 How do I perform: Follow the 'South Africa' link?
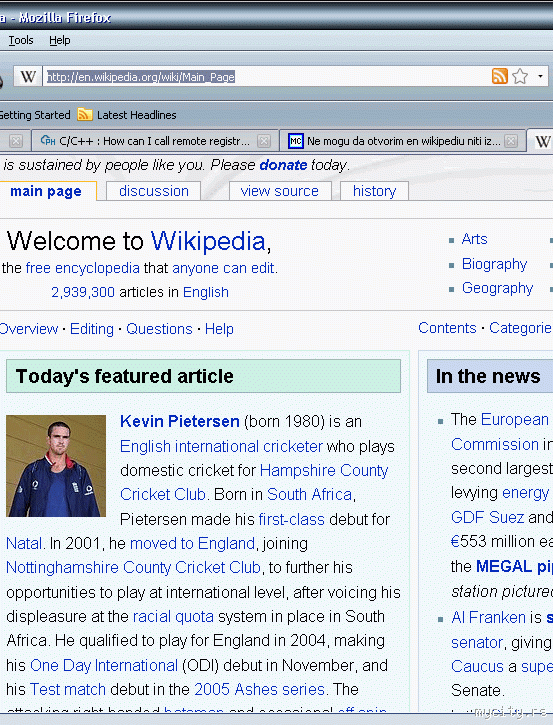309,494
